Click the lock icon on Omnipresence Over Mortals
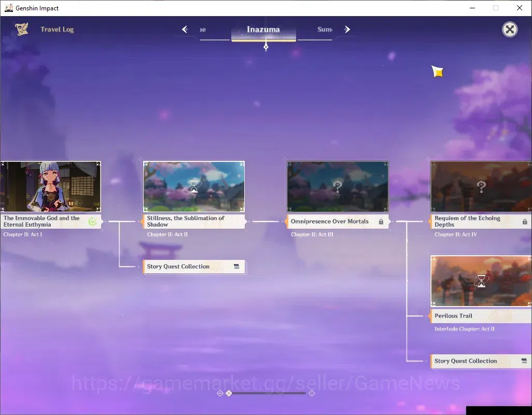The width and height of the screenshot is (532, 415). tap(381, 222)
